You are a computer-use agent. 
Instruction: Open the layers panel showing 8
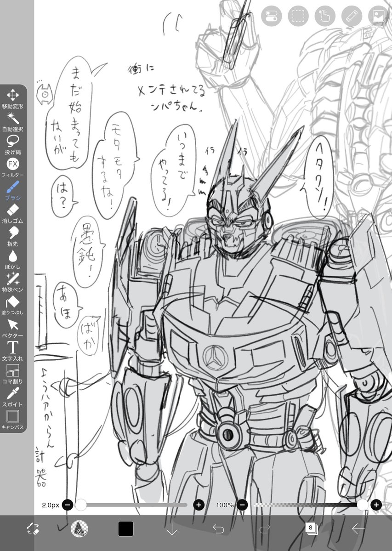(311, 528)
